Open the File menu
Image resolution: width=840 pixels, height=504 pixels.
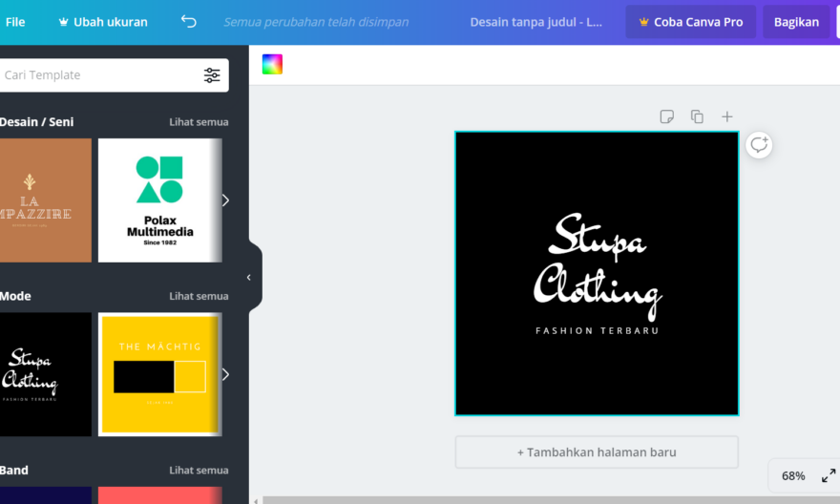point(15,22)
